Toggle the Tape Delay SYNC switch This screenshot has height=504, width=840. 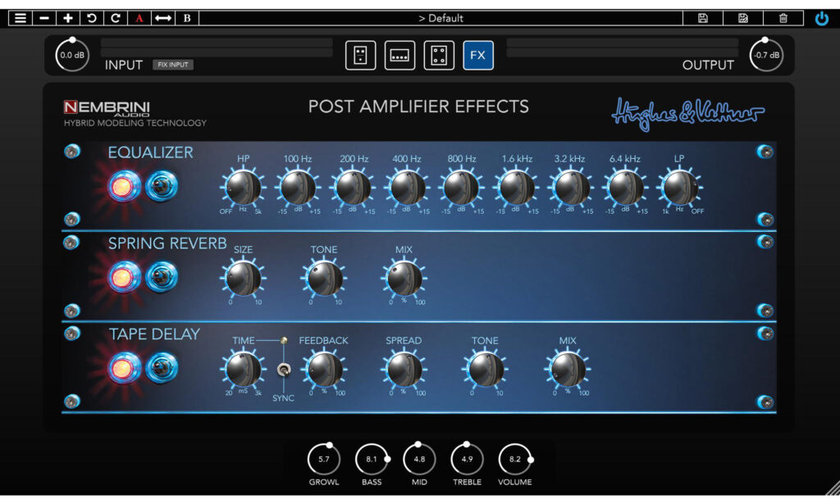(x=283, y=370)
